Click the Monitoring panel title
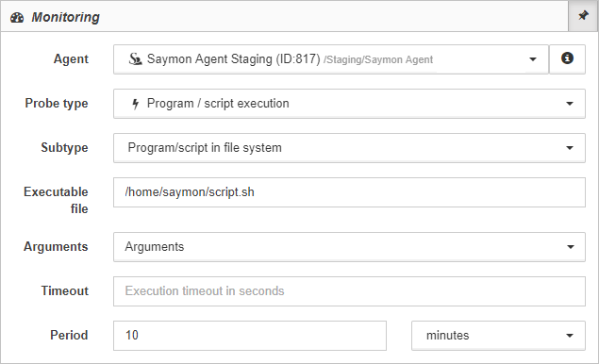This screenshot has width=599, height=364. pos(65,17)
